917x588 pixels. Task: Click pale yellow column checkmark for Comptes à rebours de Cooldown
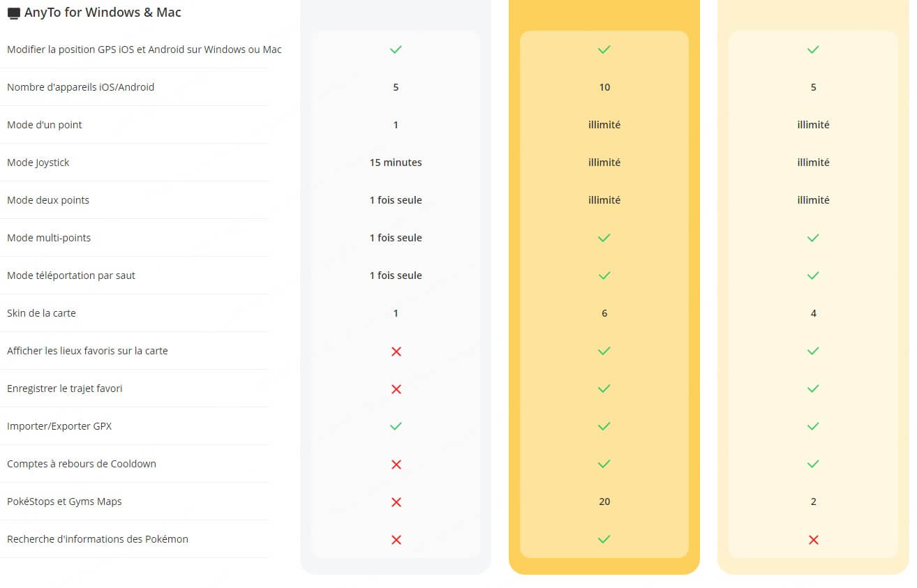(x=813, y=464)
